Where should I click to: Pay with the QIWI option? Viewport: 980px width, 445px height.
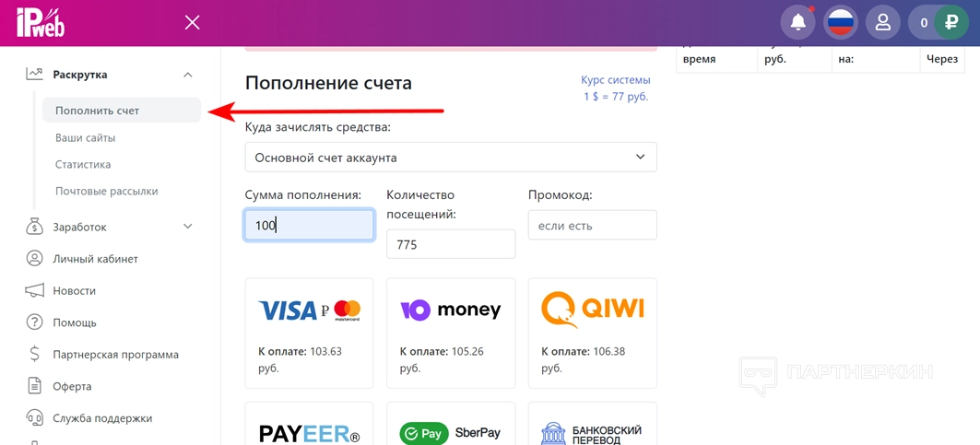(592, 333)
